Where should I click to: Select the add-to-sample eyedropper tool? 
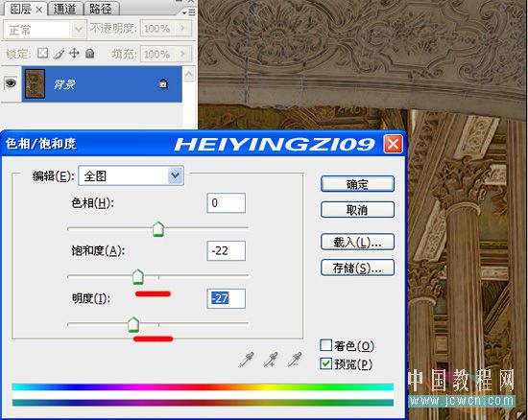coord(271,360)
